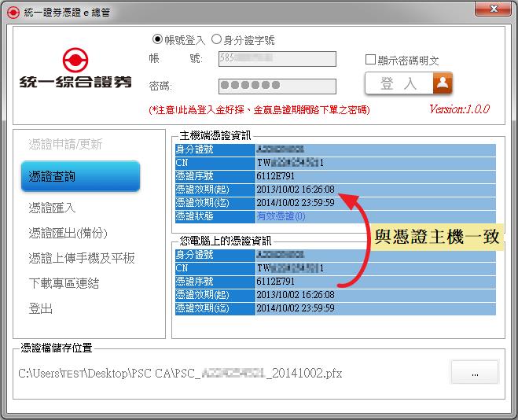Click host 身分證號 label cell
Image resolution: width=518 pixels, height=420 pixels.
(x=215, y=149)
